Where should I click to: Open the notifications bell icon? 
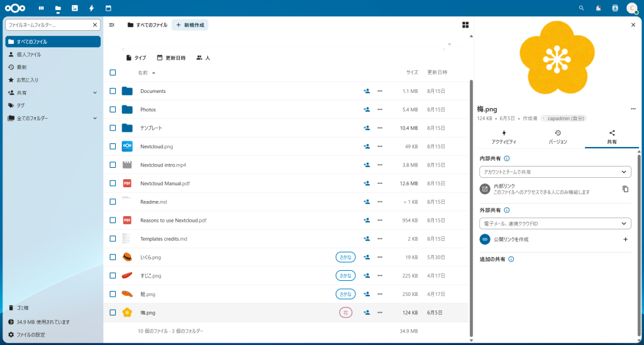coord(598,8)
